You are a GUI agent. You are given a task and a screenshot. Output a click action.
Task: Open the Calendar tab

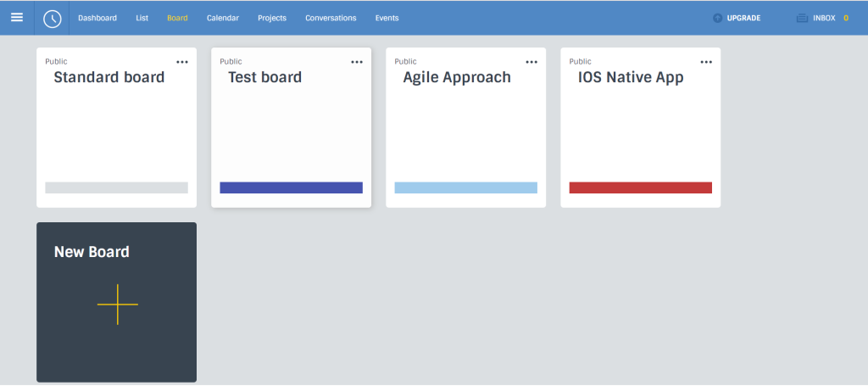(223, 18)
